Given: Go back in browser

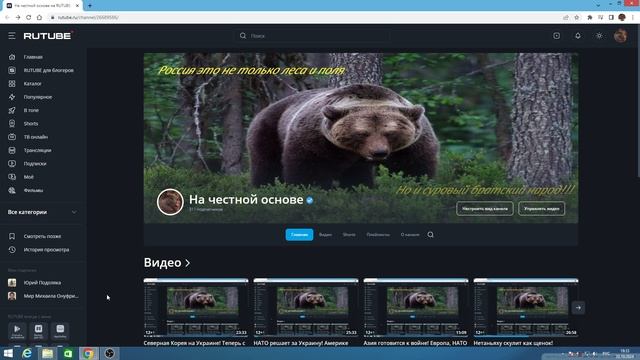Looking at the screenshot, I should tap(7, 18).
